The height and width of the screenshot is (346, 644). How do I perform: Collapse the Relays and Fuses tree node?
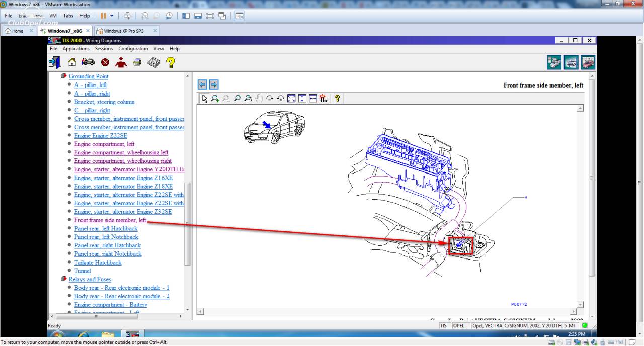pos(63,279)
